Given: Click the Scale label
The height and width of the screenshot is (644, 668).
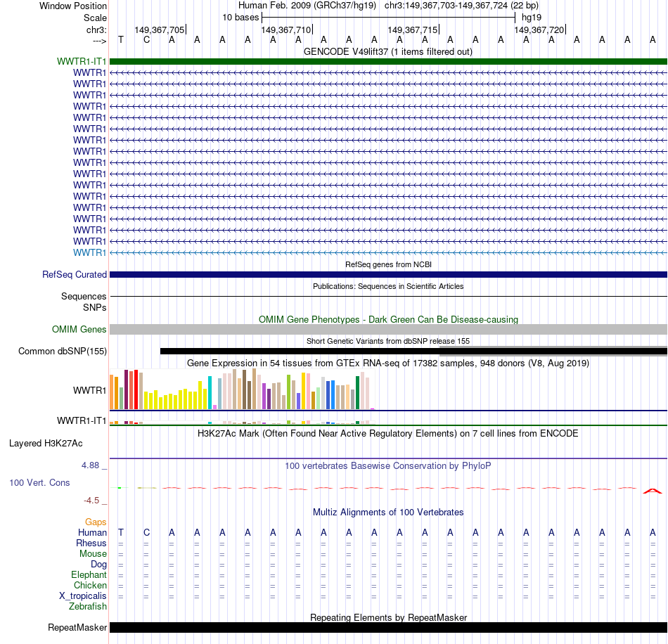Looking at the screenshot, I should pos(95,18).
